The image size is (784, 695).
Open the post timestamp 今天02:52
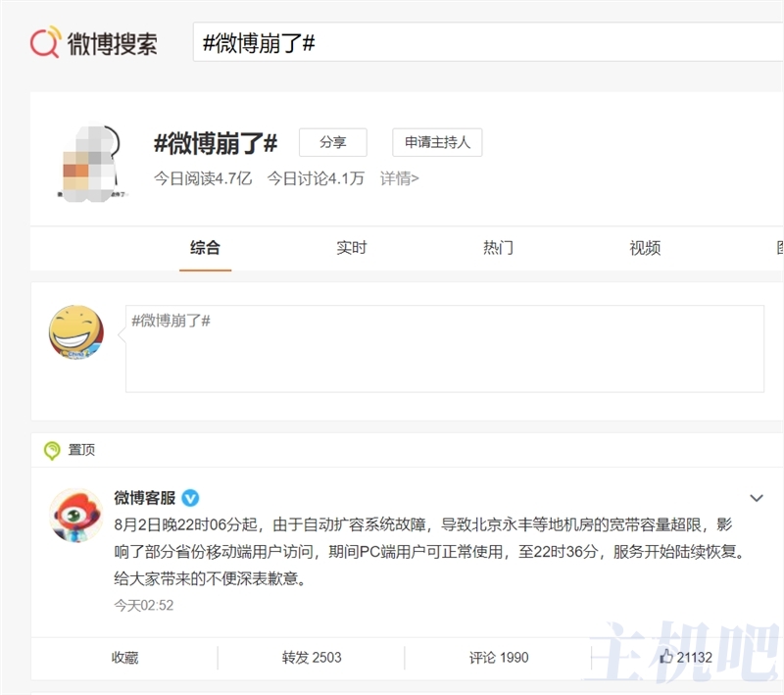[x=143, y=606]
